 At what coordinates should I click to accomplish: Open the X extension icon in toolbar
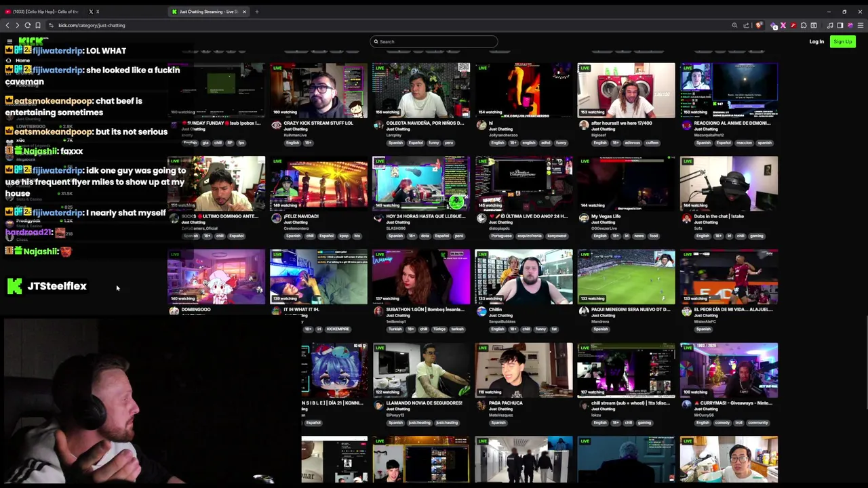tap(783, 25)
